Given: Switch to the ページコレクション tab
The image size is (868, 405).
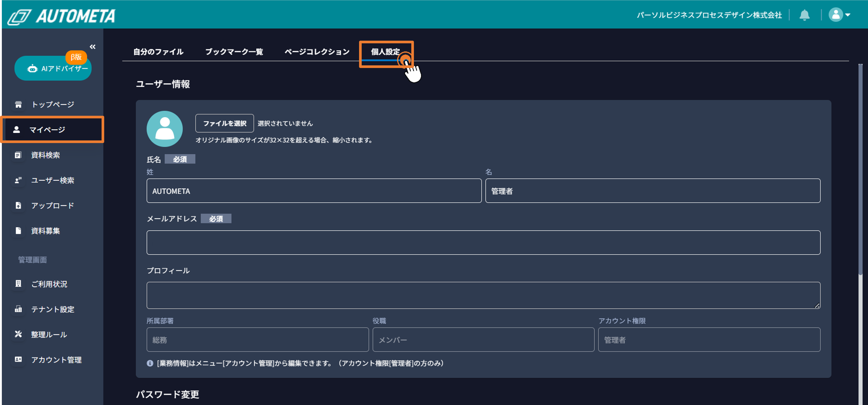Looking at the screenshot, I should 317,52.
